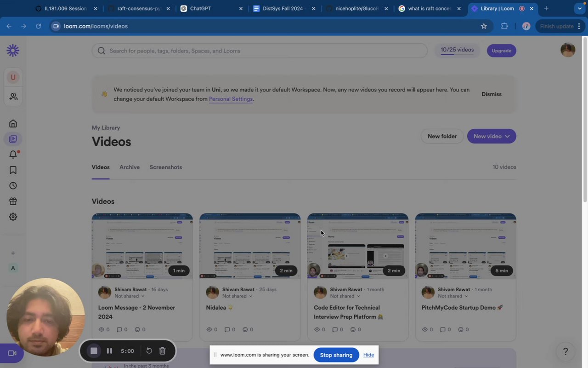Switch to the Screenshots tab
This screenshot has width=588, height=368.
pyautogui.click(x=166, y=167)
